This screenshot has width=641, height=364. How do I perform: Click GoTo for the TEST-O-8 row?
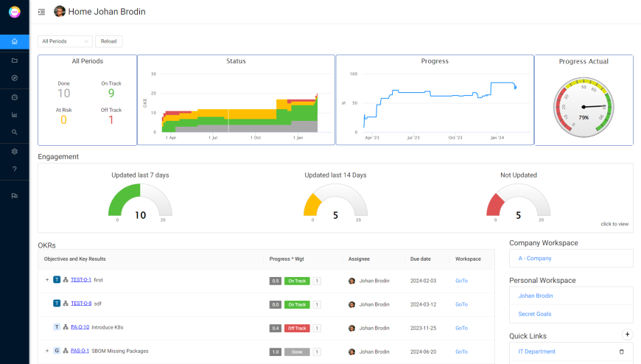tap(461, 304)
